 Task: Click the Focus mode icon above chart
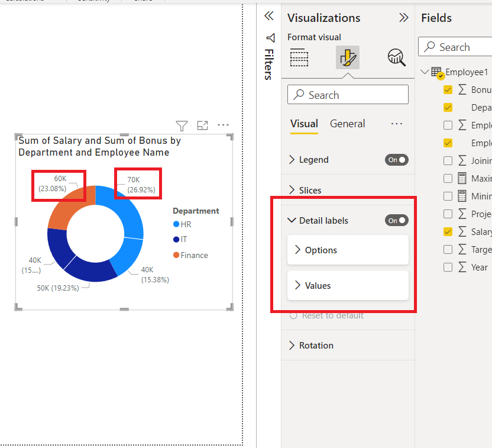[202, 125]
